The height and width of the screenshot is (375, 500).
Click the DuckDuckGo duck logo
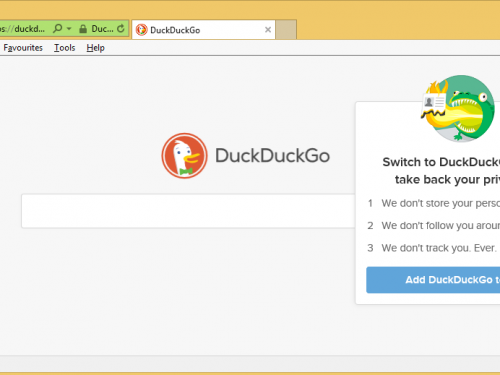tap(184, 156)
